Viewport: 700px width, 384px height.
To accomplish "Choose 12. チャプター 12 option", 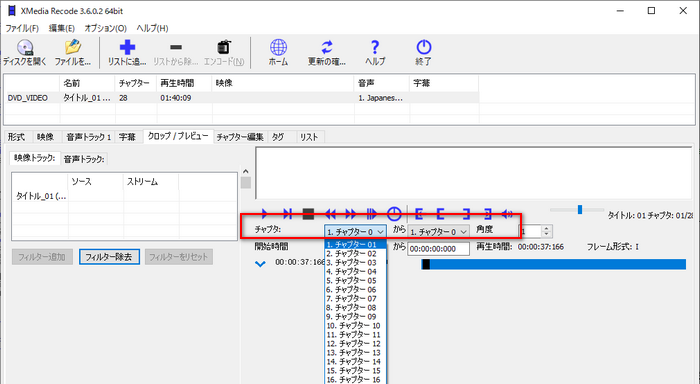I will (355, 343).
